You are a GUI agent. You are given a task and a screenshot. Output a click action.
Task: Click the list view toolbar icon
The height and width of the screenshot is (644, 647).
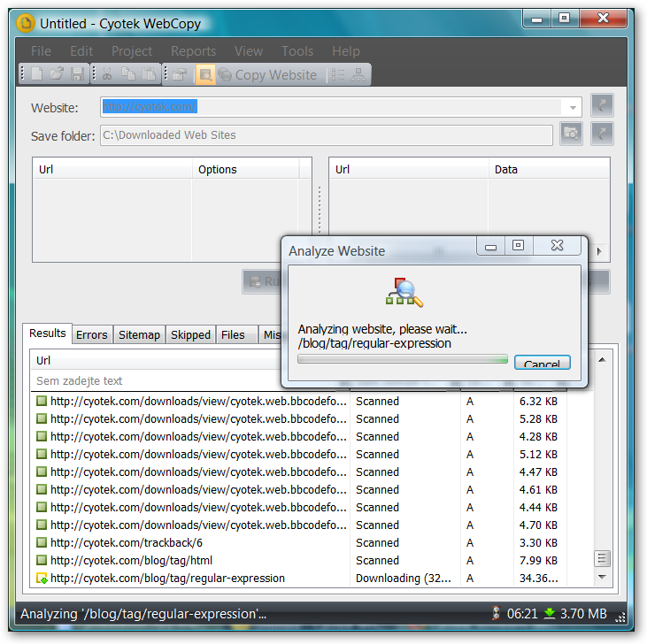338,75
